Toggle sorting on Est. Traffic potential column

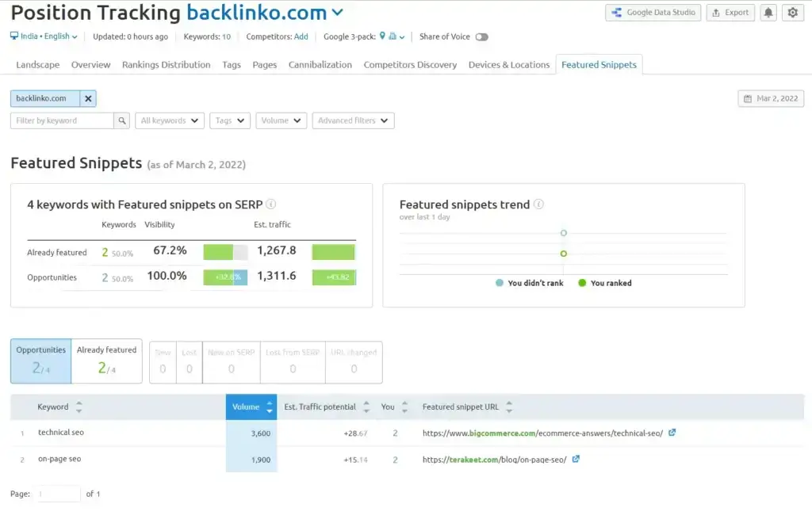click(366, 407)
